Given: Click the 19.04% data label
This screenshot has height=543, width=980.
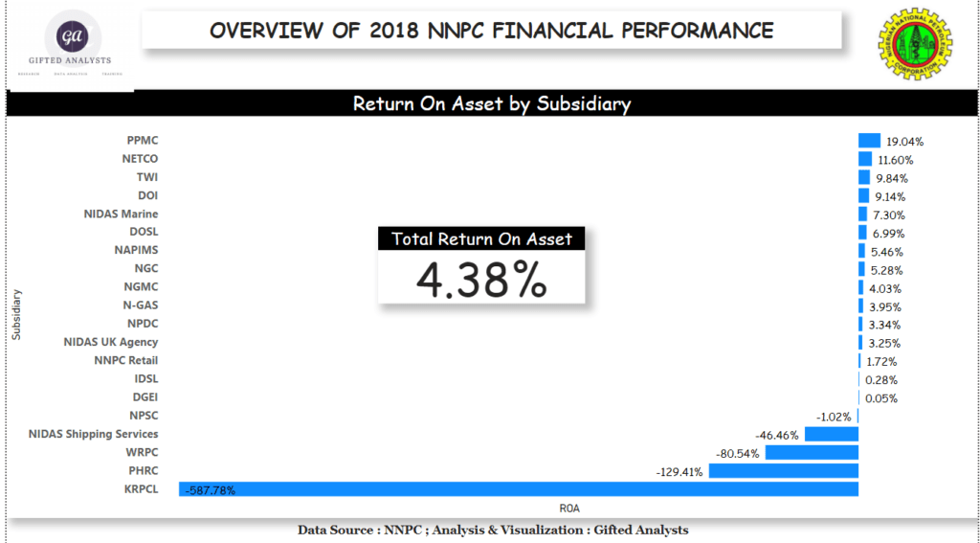Looking at the screenshot, I should [x=904, y=142].
